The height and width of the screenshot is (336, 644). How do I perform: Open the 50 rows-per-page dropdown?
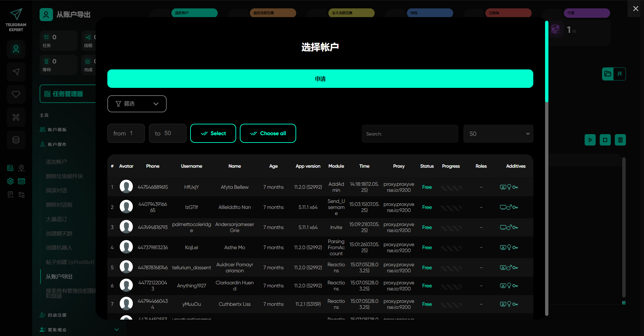click(x=498, y=134)
